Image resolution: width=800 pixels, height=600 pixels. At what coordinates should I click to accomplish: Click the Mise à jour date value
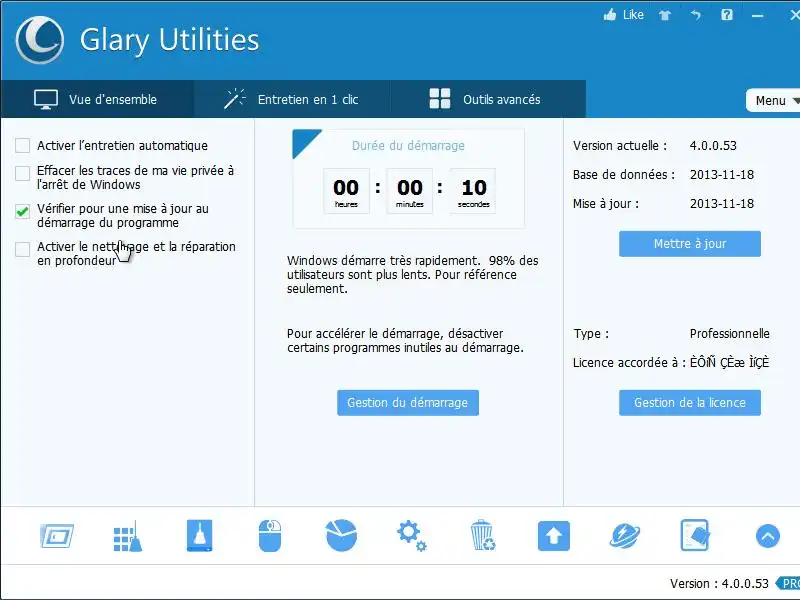[x=722, y=204]
